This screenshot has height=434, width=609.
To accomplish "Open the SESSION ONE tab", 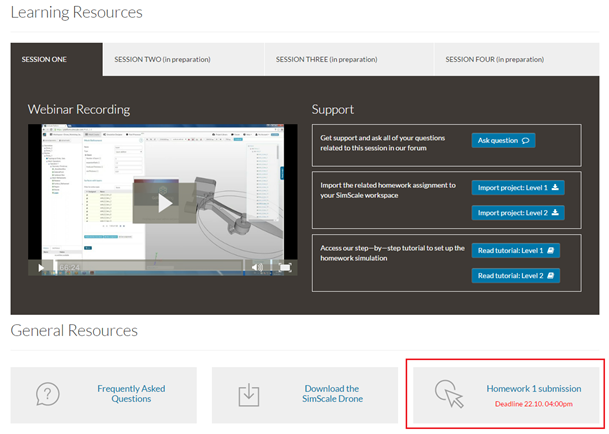I will tap(57, 59).
